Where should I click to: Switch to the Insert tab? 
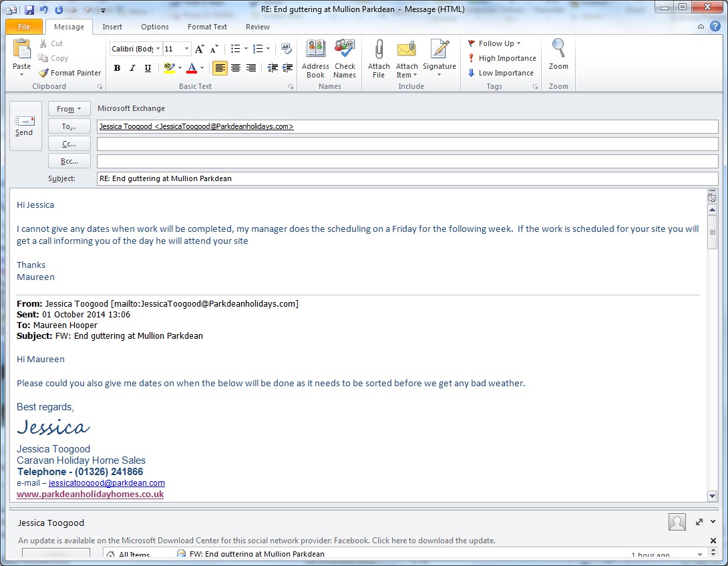tap(112, 27)
